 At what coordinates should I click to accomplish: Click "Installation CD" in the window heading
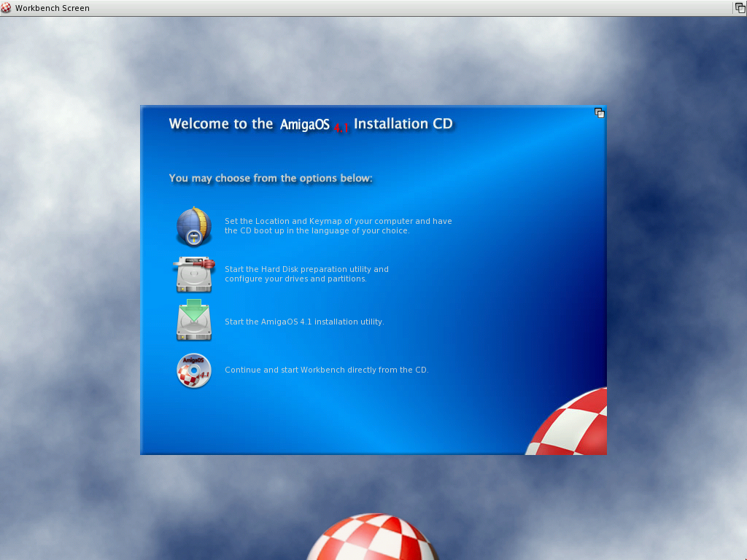[x=403, y=124]
